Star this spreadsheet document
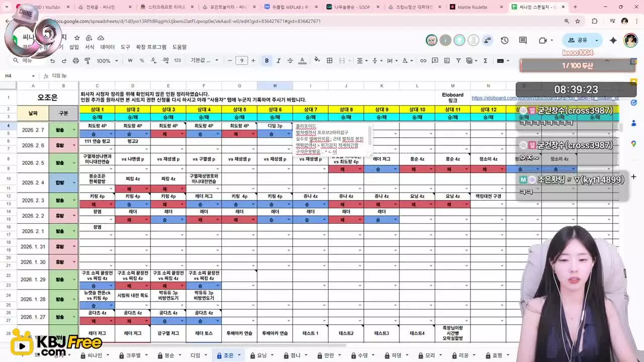The height and width of the screenshot is (362, 644). point(77,38)
